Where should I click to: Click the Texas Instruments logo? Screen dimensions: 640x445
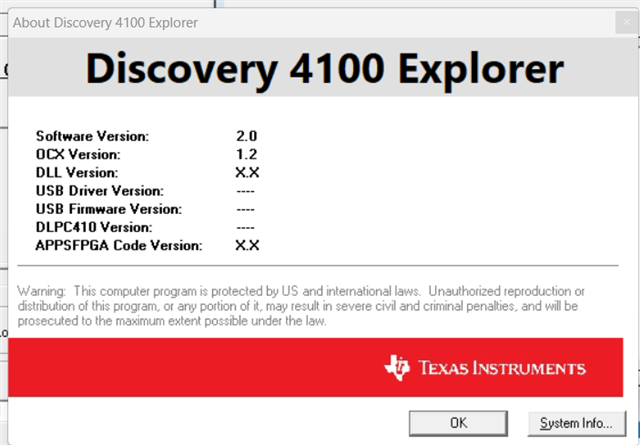(485, 367)
